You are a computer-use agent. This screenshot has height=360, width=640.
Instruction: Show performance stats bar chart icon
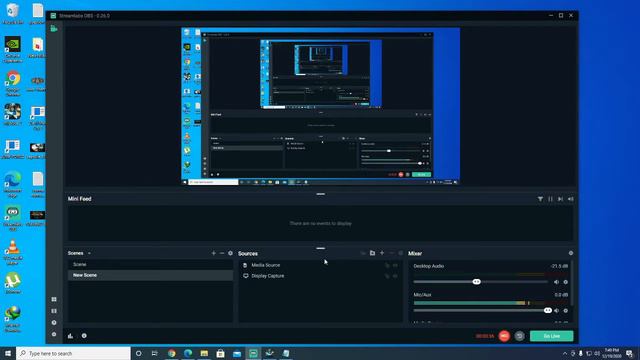[70, 336]
